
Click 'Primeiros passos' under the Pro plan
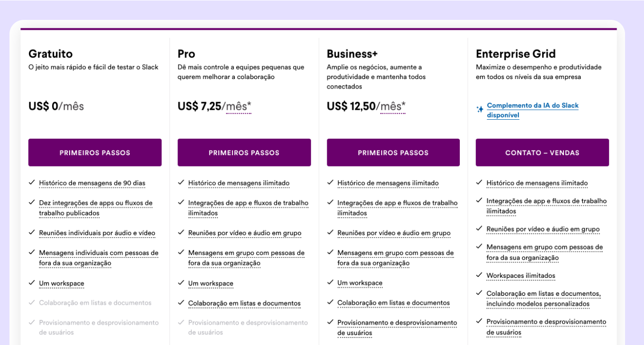coord(244,152)
